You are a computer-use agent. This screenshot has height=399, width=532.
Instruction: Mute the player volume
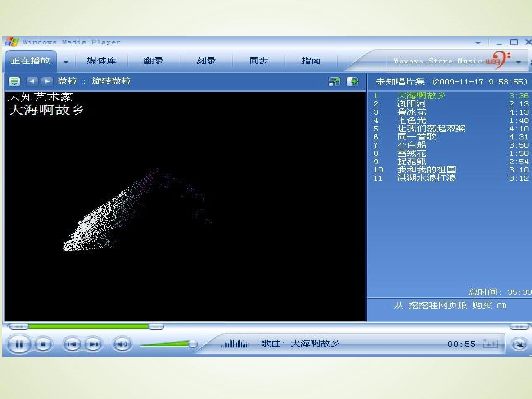tap(122, 344)
